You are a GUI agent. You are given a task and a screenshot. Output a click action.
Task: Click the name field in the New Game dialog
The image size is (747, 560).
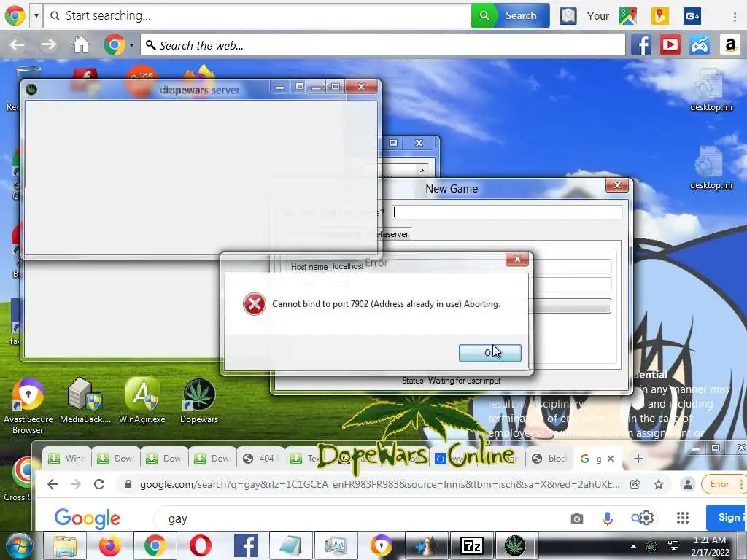click(508, 212)
